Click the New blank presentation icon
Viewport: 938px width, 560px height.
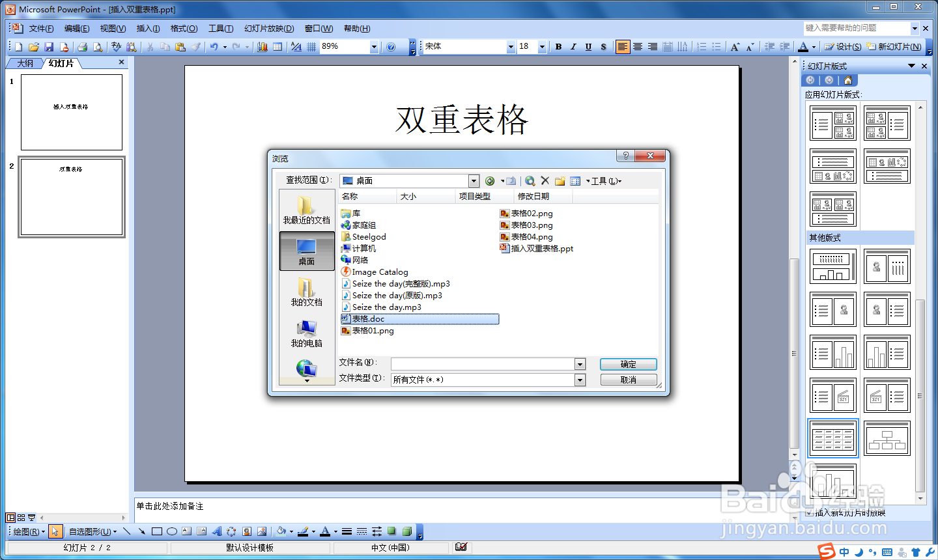pos(18,47)
